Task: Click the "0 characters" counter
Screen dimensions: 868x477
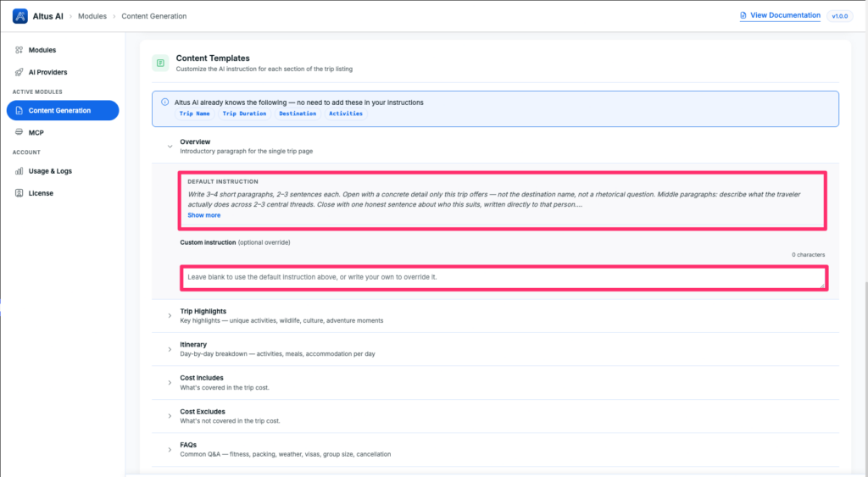Action: pyautogui.click(x=808, y=255)
